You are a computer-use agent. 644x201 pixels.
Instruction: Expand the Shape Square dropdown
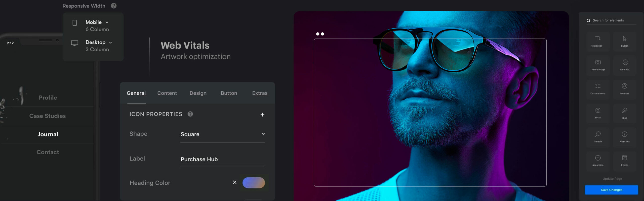[222, 134]
